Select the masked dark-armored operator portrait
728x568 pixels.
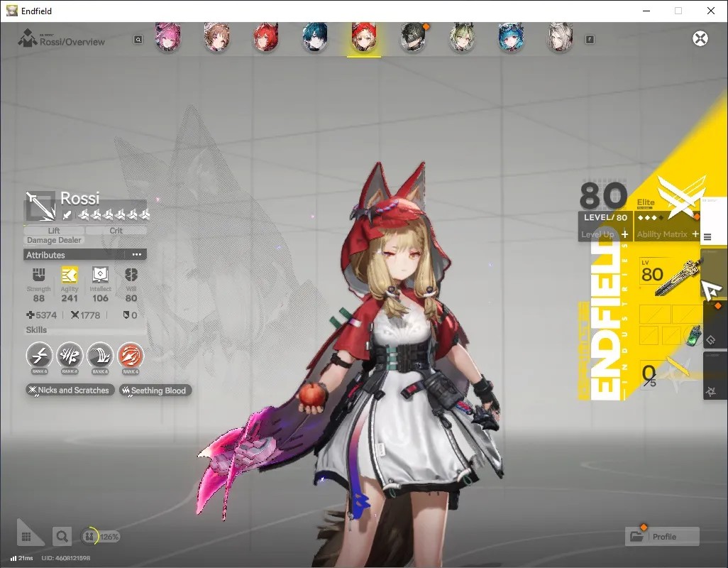(x=413, y=37)
